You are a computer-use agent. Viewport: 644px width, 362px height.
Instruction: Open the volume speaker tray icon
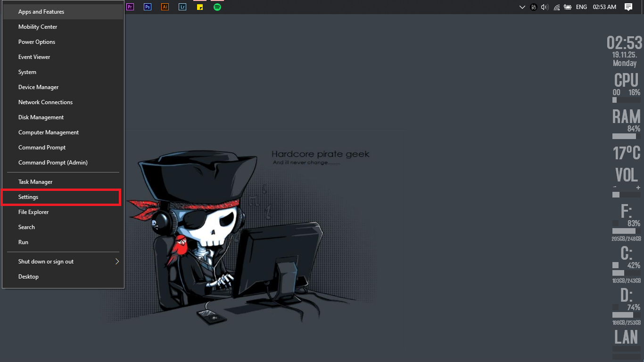[545, 7]
